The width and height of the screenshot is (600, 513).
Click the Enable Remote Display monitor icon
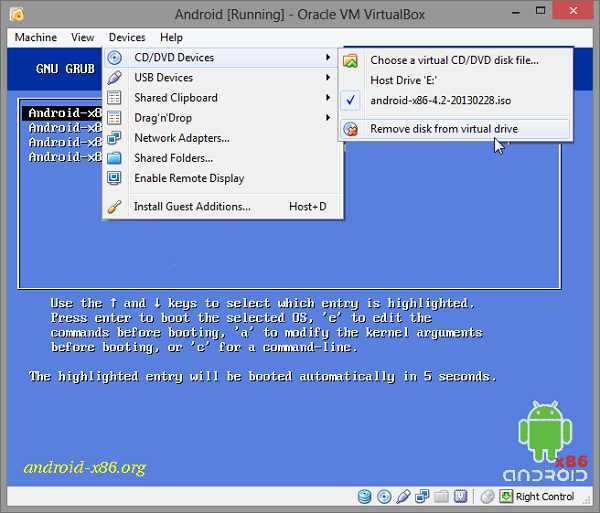coord(114,178)
